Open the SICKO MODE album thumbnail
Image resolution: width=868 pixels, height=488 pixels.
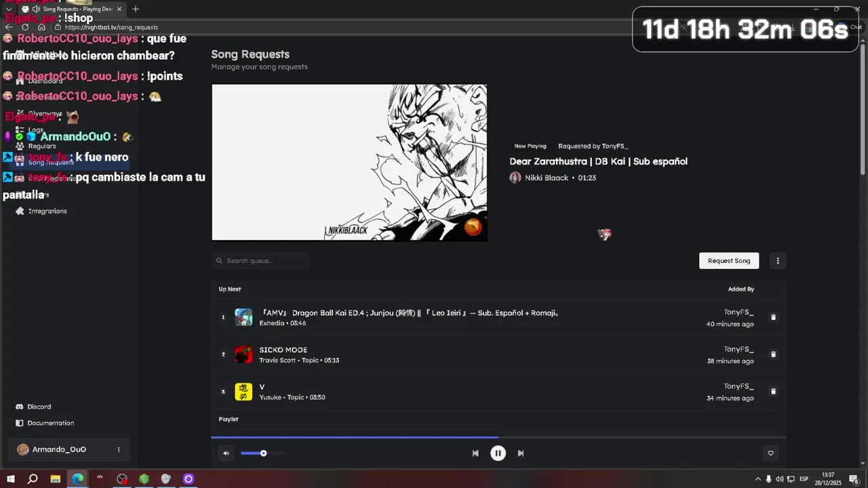tap(243, 354)
